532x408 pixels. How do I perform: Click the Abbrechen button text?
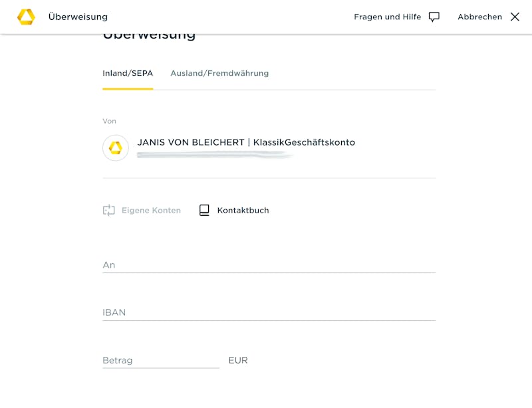point(479,17)
